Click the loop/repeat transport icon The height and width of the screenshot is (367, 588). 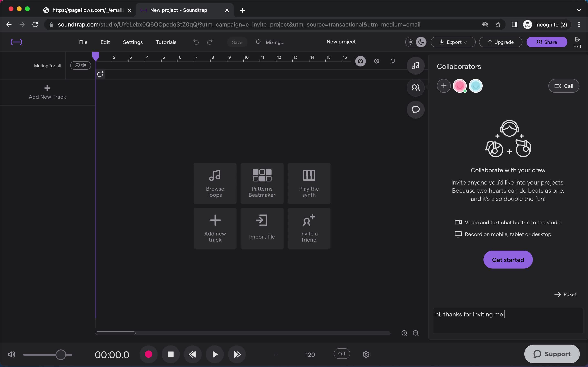coord(392,61)
